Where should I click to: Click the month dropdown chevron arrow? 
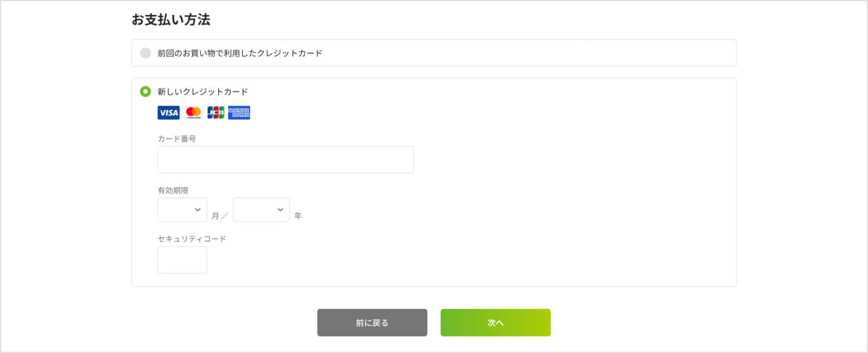tap(199, 209)
